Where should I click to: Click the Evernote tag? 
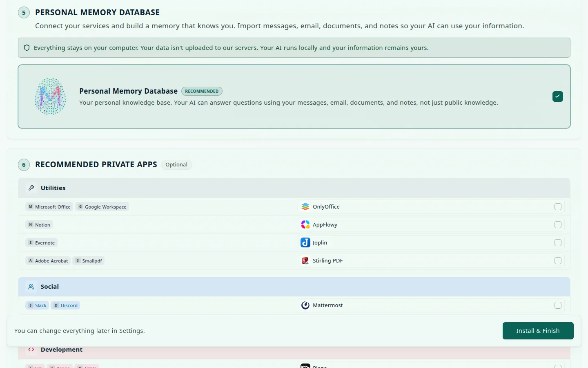[41, 243]
